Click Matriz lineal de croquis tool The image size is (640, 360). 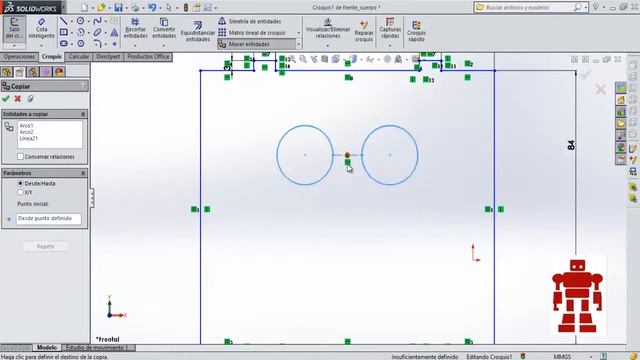(252, 33)
